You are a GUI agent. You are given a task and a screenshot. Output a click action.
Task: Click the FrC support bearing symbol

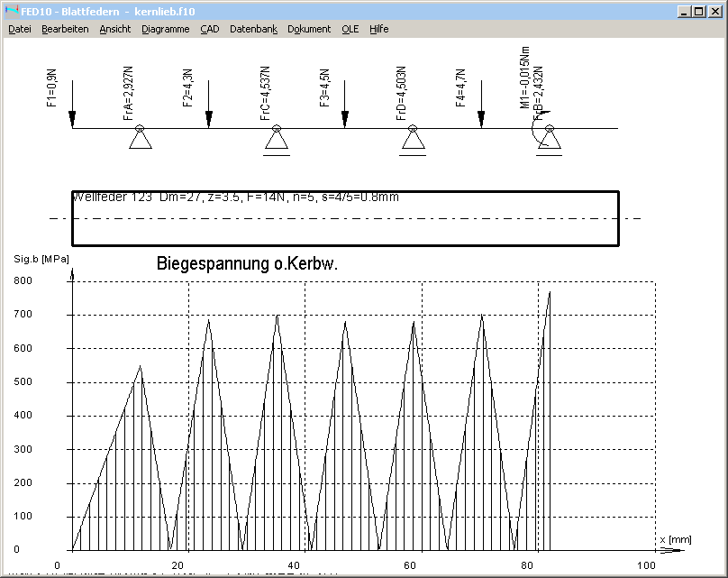276,139
